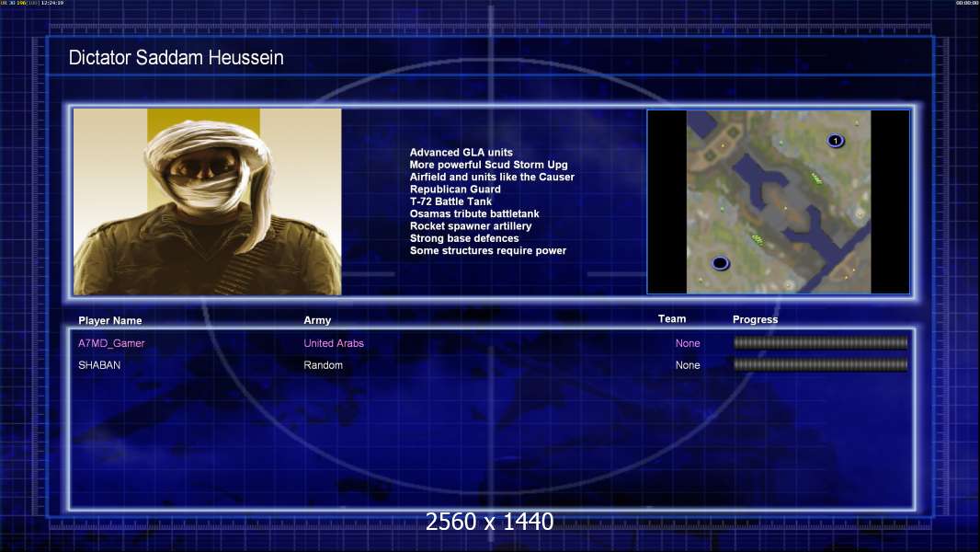This screenshot has width=980, height=552.
Task: Click the Random army entry for SHABAN
Action: (x=323, y=365)
